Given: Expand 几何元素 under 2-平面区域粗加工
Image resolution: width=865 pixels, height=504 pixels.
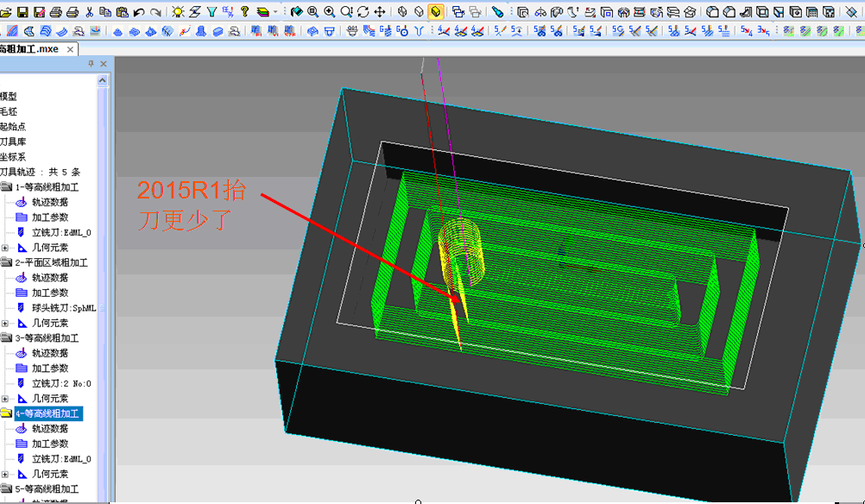Looking at the screenshot, I should [5, 323].
